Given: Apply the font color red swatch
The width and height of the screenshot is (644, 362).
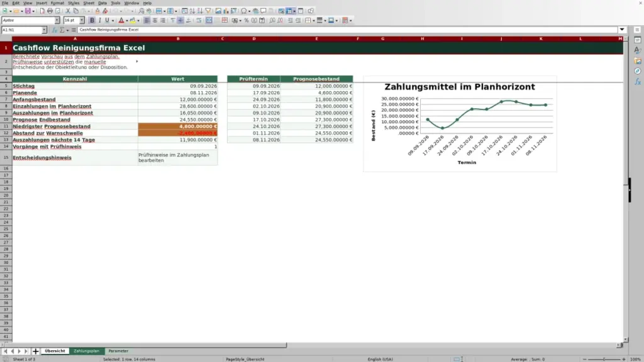Looking at the screenshot, I should tap(121, 21).
